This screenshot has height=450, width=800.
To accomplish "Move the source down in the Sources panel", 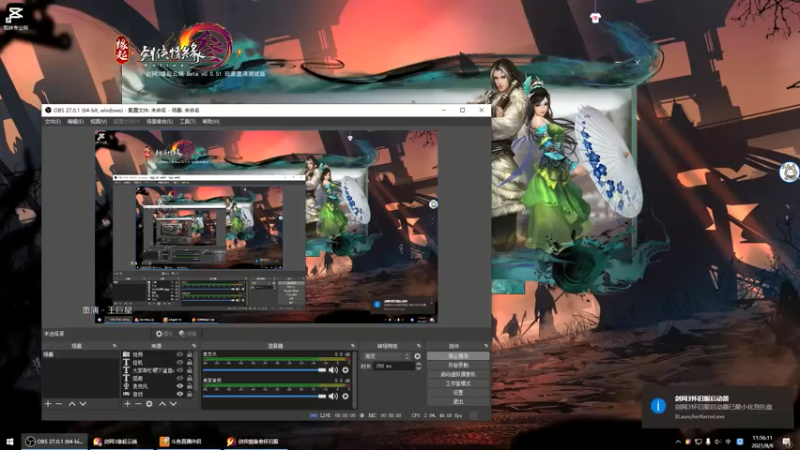I will coord(173,404).
